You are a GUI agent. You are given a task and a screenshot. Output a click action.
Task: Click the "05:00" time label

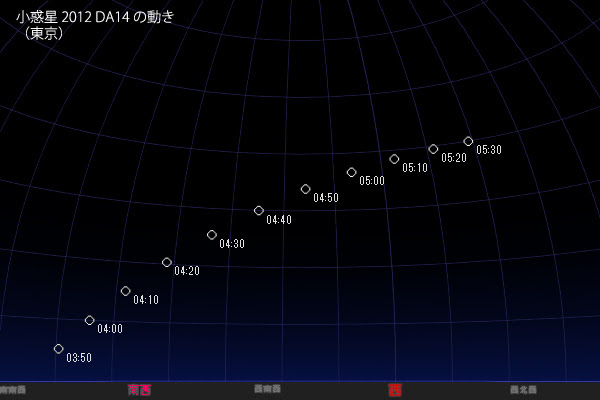[372, 181]
